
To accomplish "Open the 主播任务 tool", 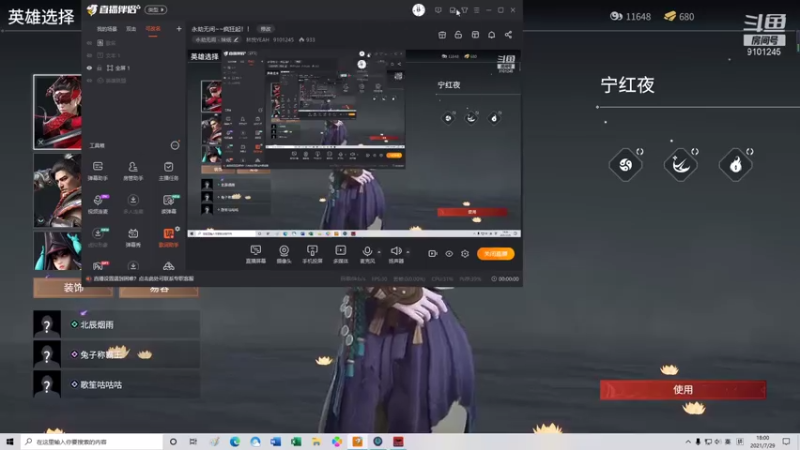I will (x=168, y=170).
